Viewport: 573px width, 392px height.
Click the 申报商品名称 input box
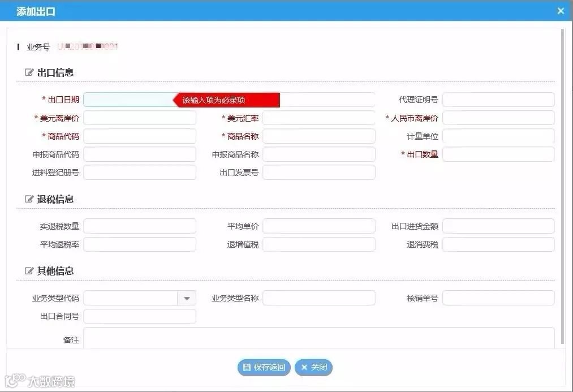(319, 154)
